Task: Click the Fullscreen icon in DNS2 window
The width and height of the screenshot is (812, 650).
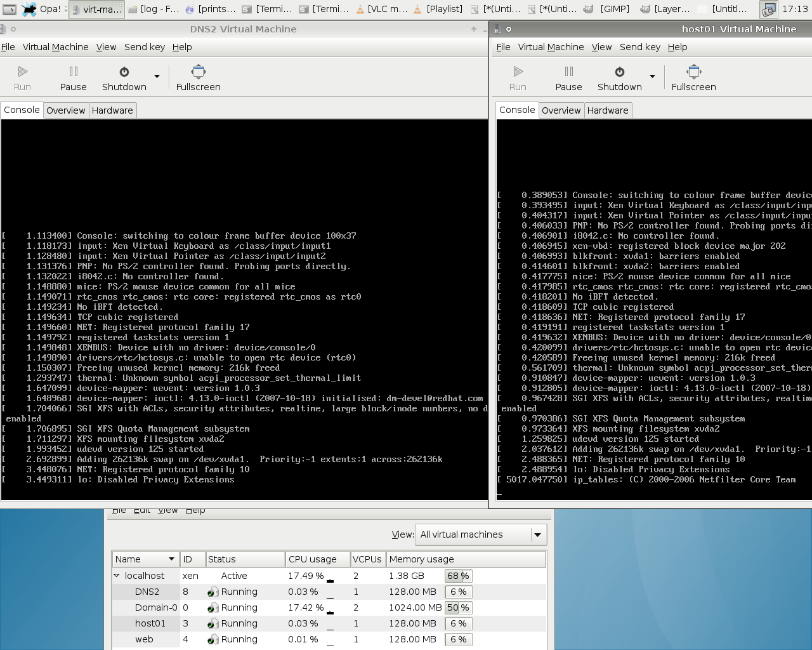Action: [199, 72]
